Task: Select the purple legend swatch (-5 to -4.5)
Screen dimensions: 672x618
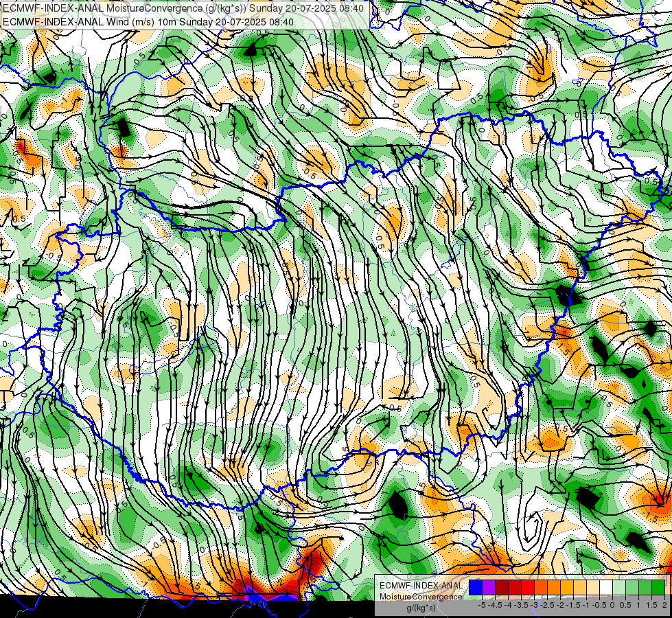Action: pos(489,588)
